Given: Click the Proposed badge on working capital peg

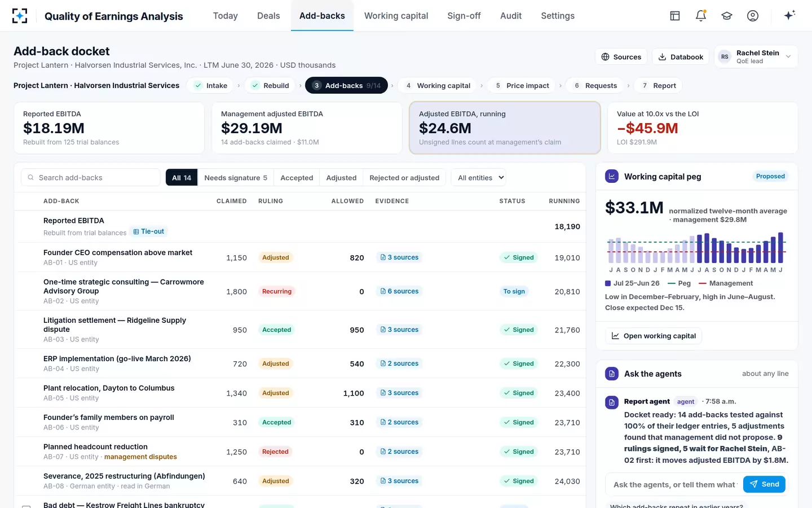Looking at the screenshot, I should tap(770, 176).
